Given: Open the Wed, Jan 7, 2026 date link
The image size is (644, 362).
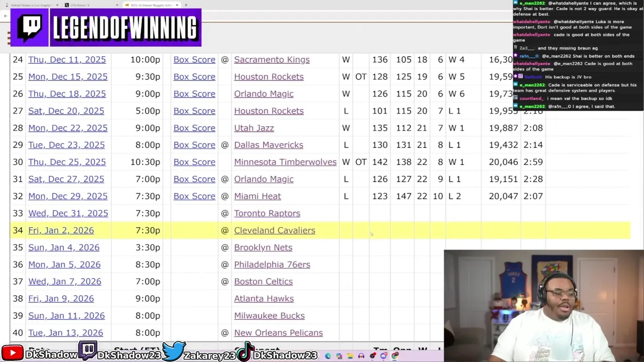Looking at the screenshot, I should pos(64,282).
